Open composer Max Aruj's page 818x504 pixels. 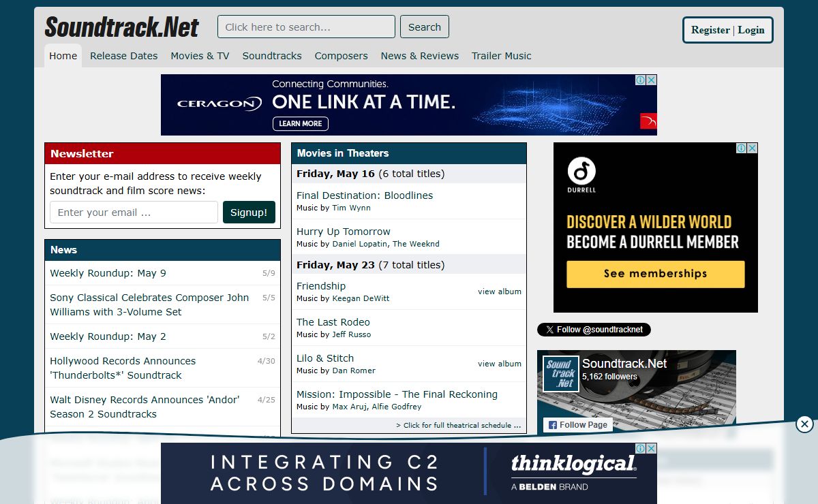pyautogui.click(x=350, y=407)
